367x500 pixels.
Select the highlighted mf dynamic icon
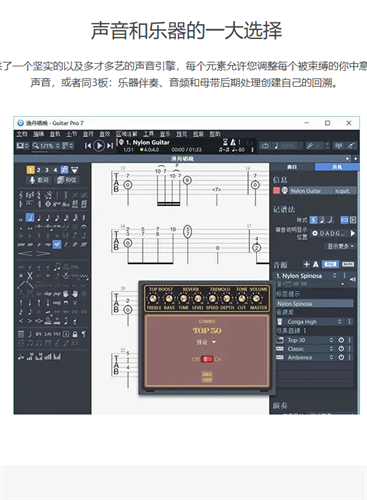tap(57, 245)
